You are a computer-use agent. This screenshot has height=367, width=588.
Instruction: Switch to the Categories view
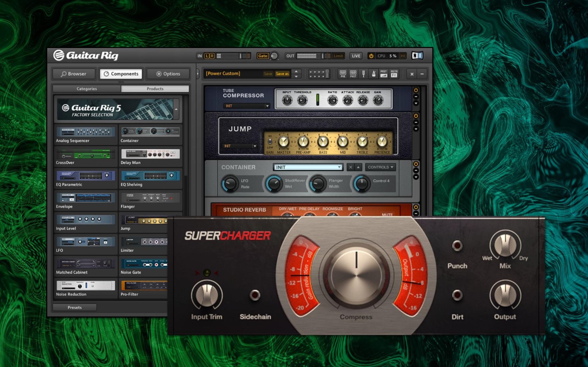click(87, 89)
